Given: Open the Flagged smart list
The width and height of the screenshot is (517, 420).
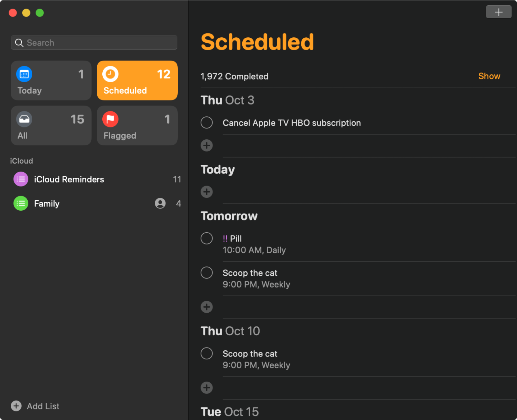Looking at the screenshot, I should (x=137, y=126).
